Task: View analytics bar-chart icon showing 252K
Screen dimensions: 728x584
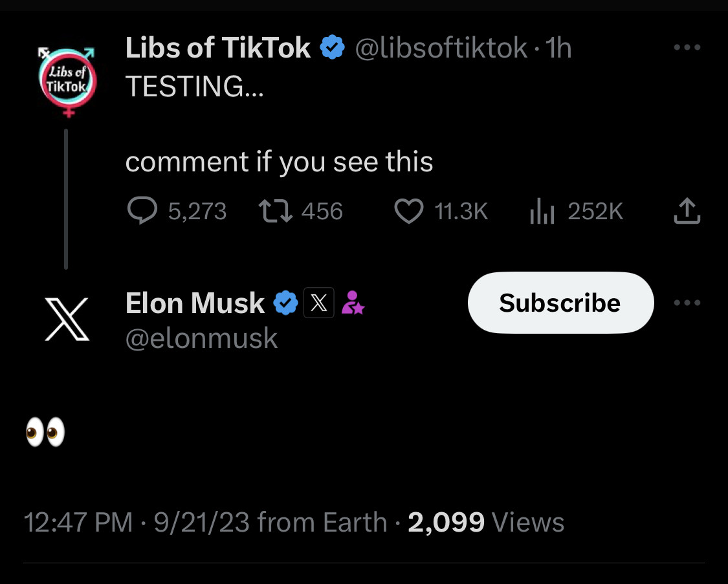Action: click(x=542, y=211)
